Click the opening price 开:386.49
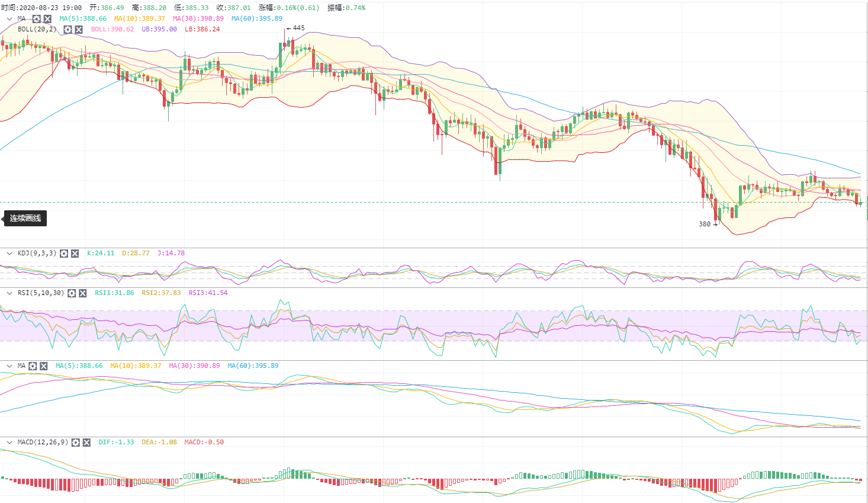The image size is (868, 503). tap(107, 8)
